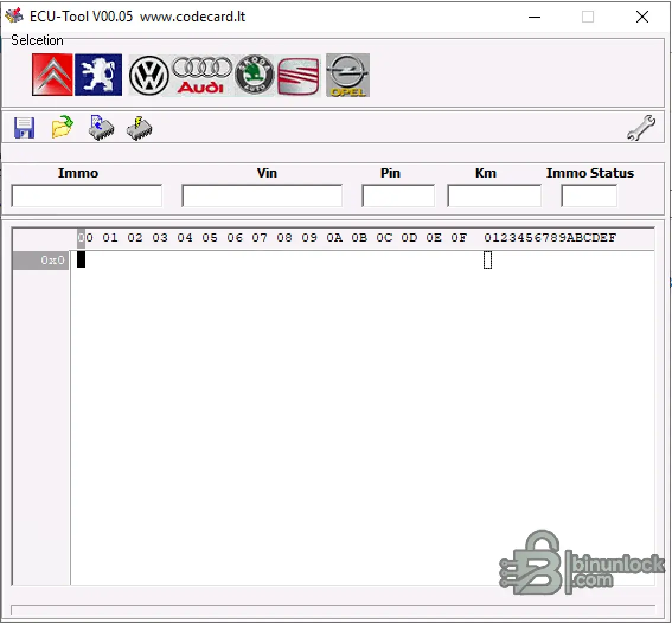Viewport: 672px width, 623px height.
Task: Click the Immo Status field
Action: coord(588,196)
